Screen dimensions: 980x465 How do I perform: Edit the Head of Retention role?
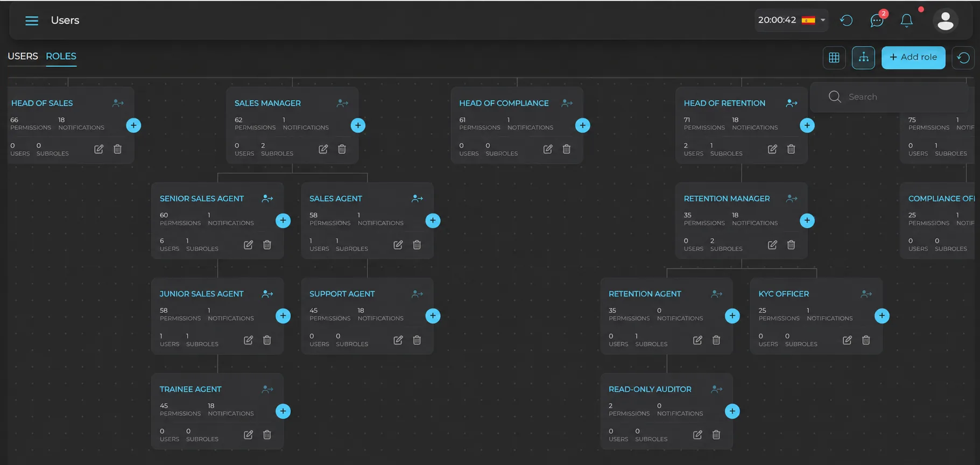point(772,149)
